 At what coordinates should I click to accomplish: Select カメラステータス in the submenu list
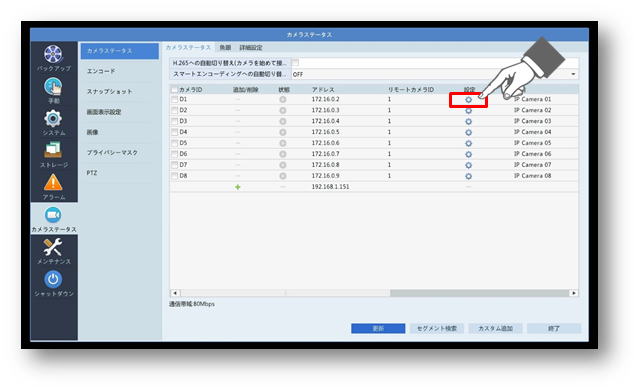pos(119,51)
